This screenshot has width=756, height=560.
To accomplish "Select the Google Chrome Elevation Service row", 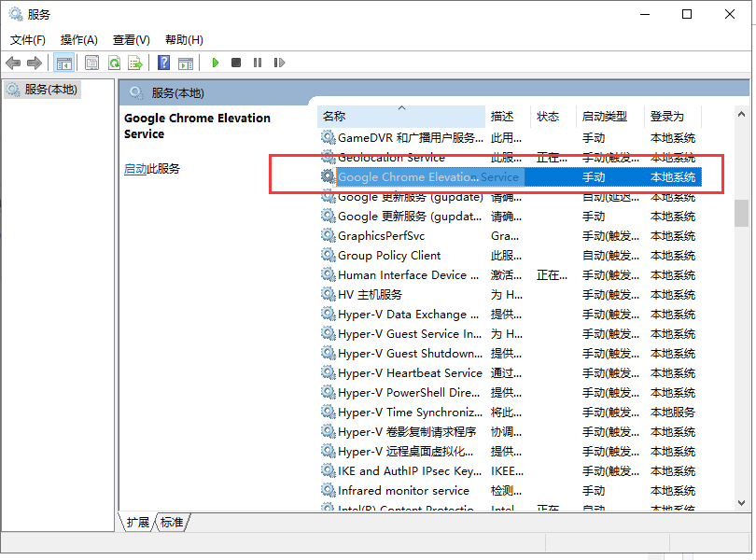I will coord(511,177).
